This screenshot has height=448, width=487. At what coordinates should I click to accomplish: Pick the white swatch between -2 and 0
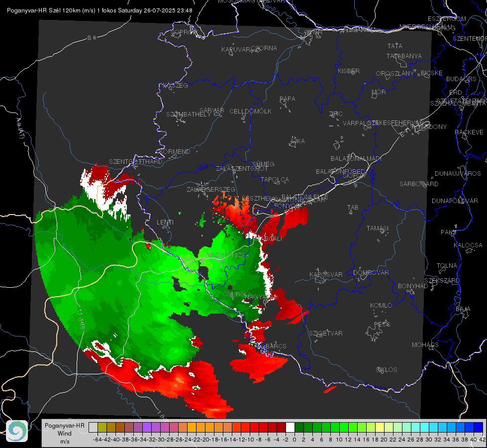(290, 428)
